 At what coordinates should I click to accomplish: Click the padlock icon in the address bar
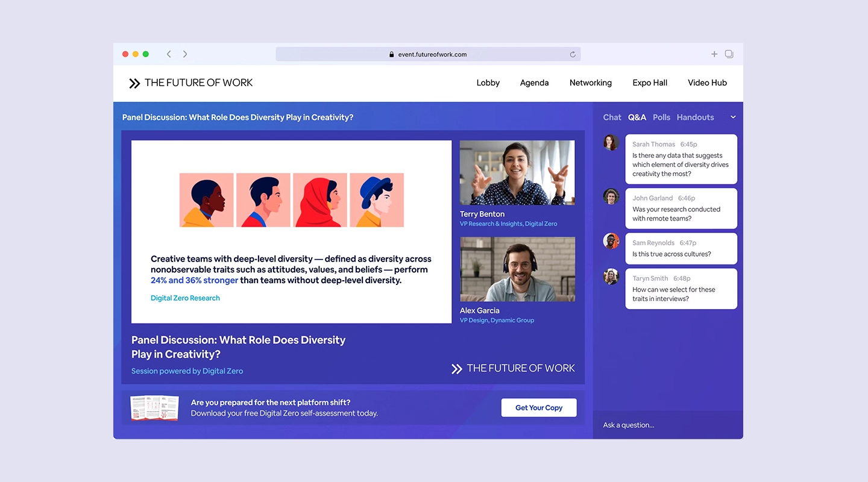[x=392, y=54]
